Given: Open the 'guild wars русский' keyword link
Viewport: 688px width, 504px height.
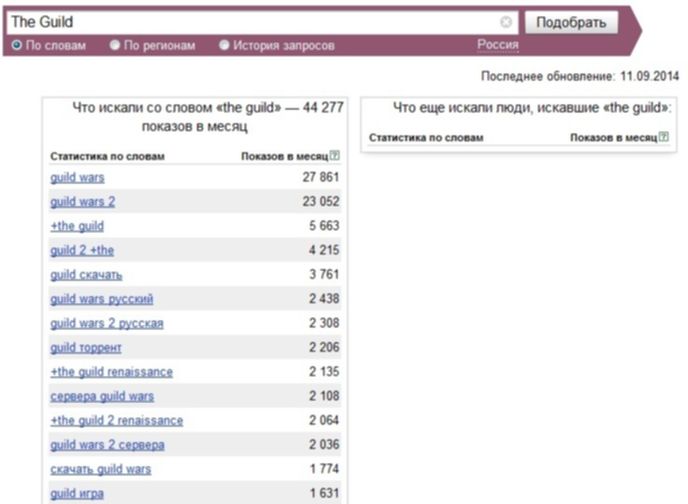Looking at the screenshot, I should pyautogui.click(x=102, y=299).
